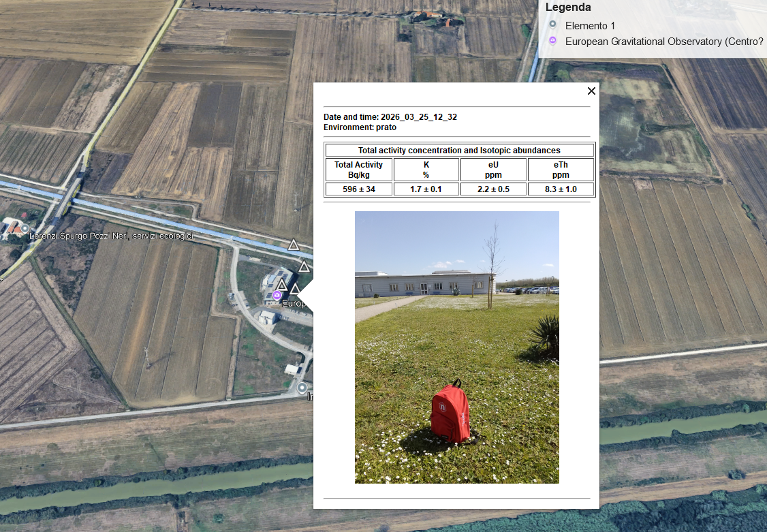Screen dimensions: 767x532
Task: Click the purple camera marker on the map
Action: tap(277, 295)
